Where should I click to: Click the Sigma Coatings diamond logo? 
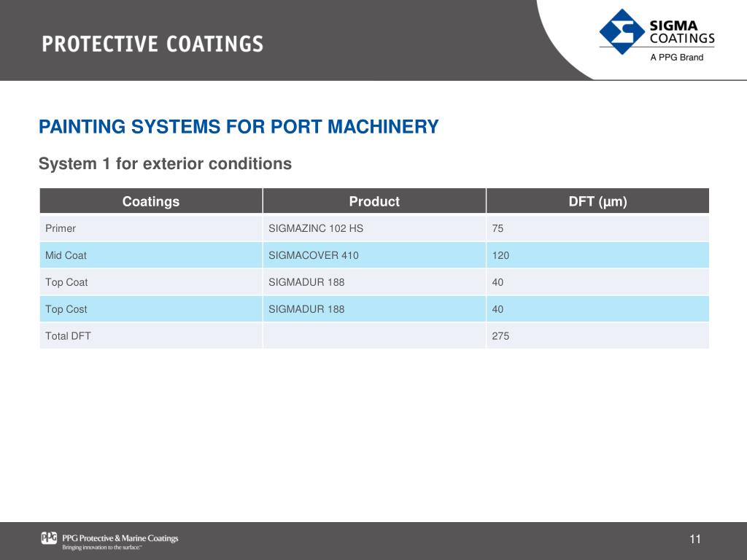[622, 31]
